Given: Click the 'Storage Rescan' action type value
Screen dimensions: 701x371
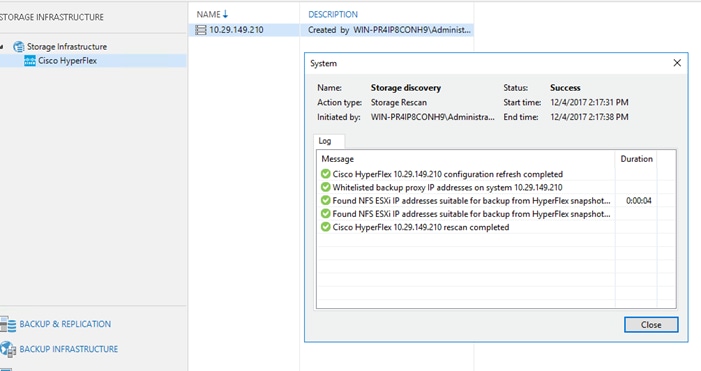Looking at the screenshot, I should 399,102.
